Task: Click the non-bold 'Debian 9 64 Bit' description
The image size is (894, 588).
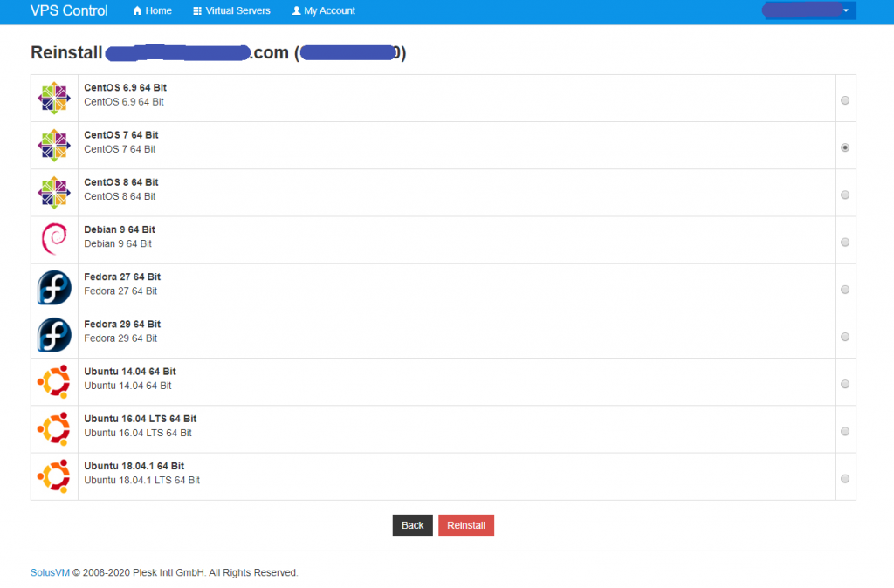Action: (118, 244)
